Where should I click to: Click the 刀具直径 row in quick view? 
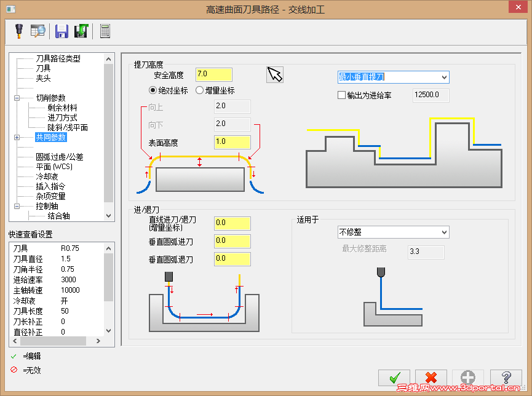[x=57, y=259]
